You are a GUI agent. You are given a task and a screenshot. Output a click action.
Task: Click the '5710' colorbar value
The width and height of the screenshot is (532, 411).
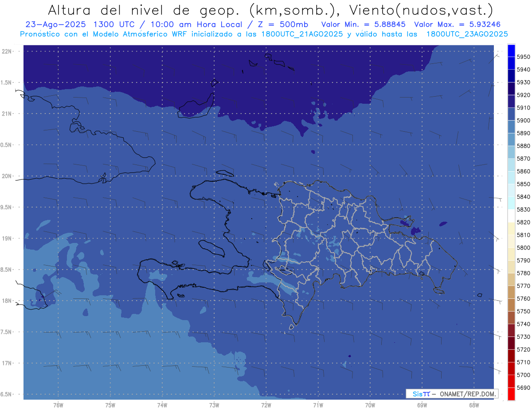[523, 362]
